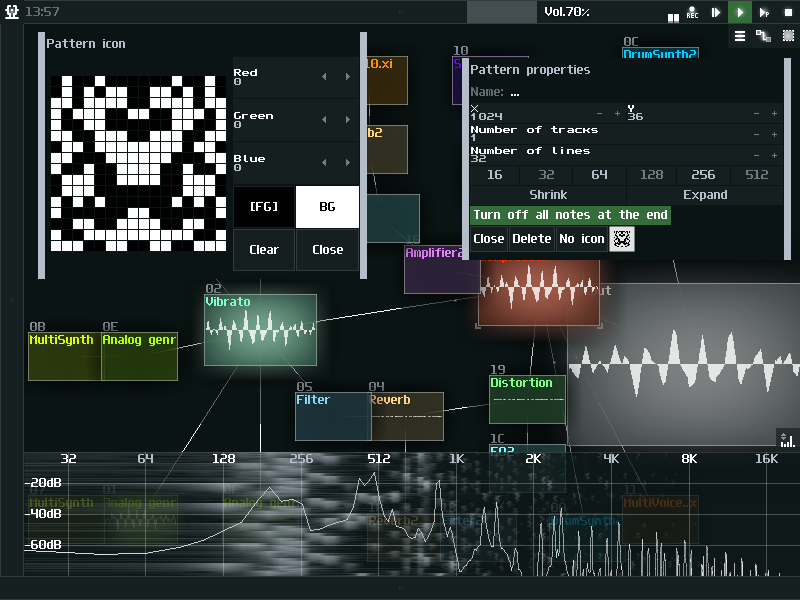Click the green Play button
Screen dimensions: 800x600
point(740,12)
